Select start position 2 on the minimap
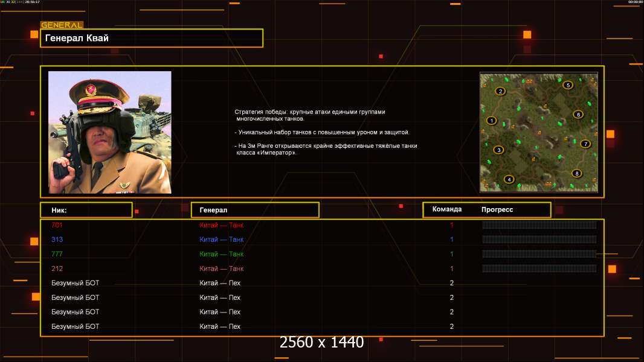The height and width of the screenshot is (362, 644). (500, 92)
